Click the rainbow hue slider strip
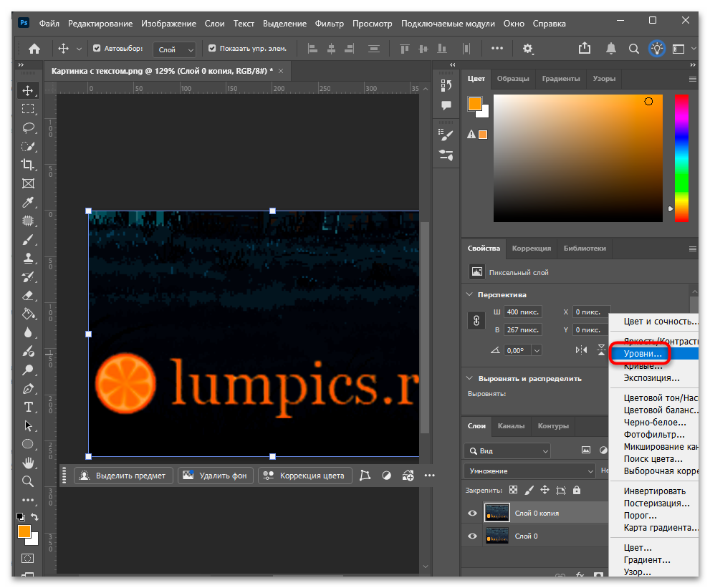 [681, 158]
